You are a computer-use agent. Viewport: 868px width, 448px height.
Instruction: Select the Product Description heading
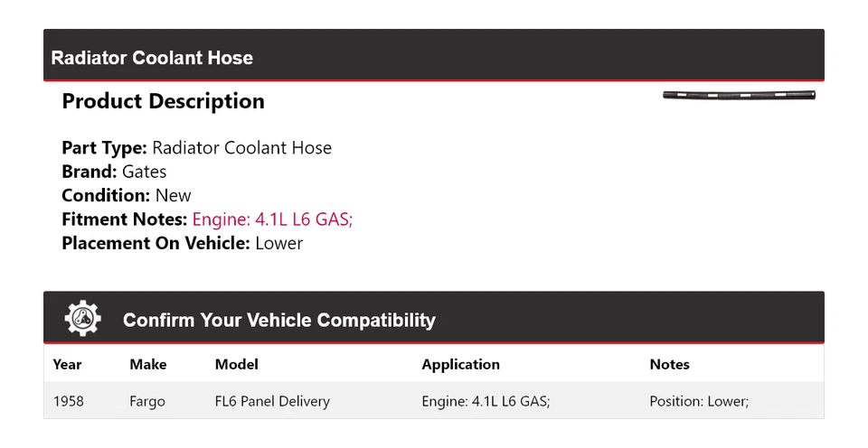163,101
